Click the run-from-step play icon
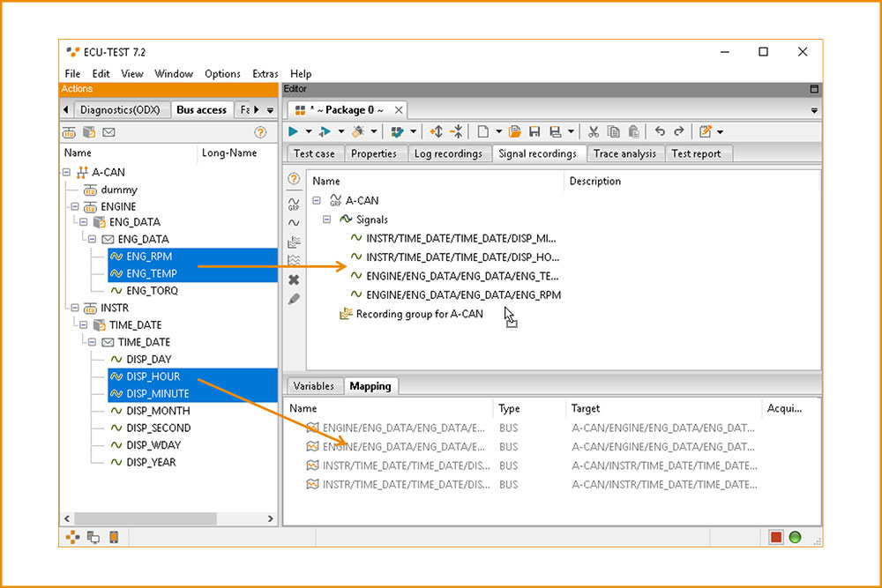Screen dimensions: 882x588 pyautogui.click(x=325, y=131)
